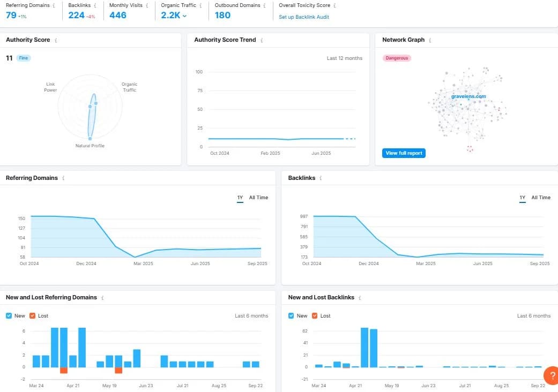The image size is (558, 392).
Task: Toggle Lost checkbox in New and Lost Backlinks
Action: click(315, 315)
